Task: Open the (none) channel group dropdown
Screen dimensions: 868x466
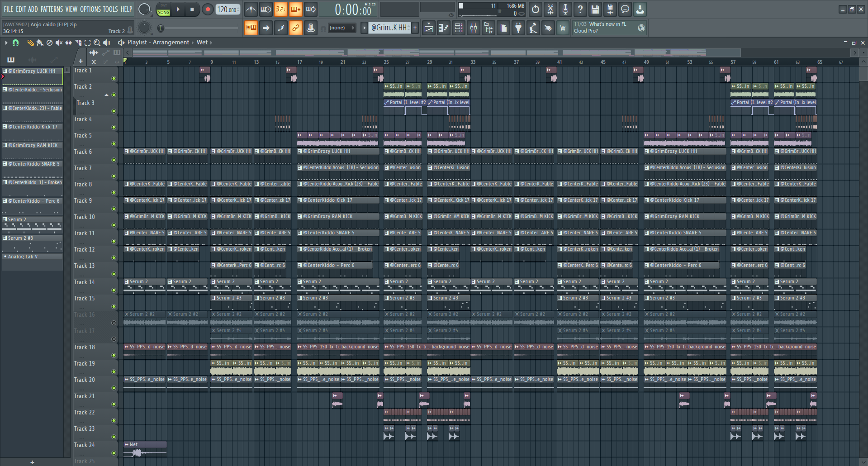Action: [342, 28]
